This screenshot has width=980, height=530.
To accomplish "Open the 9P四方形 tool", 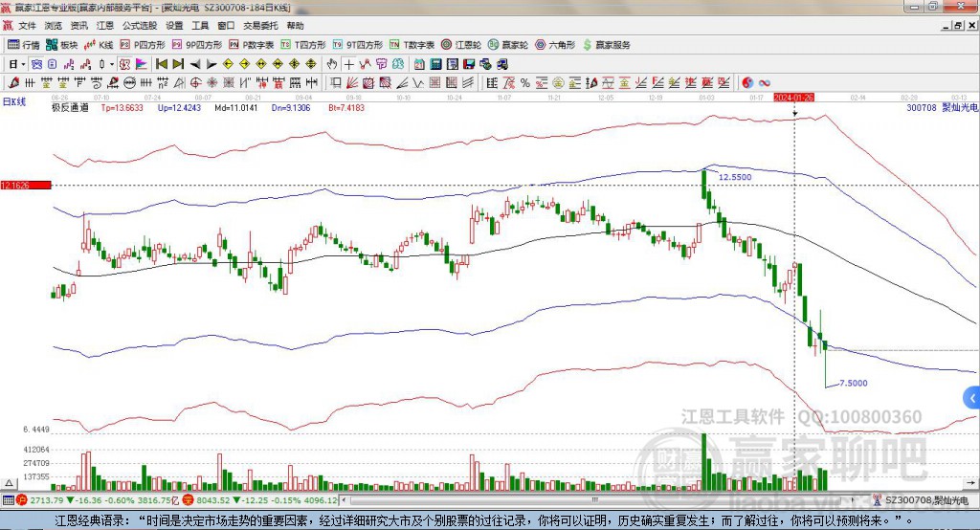I will (197, 45).
